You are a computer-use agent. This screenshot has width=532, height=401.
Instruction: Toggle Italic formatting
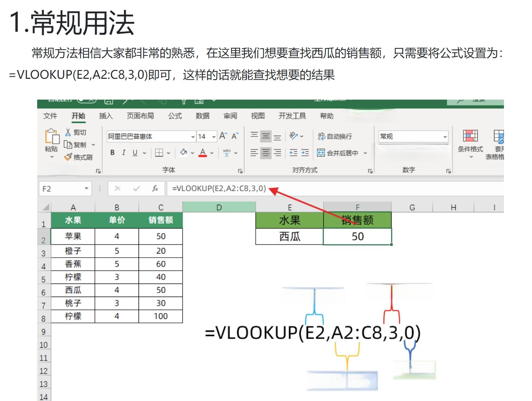point(124,153)
